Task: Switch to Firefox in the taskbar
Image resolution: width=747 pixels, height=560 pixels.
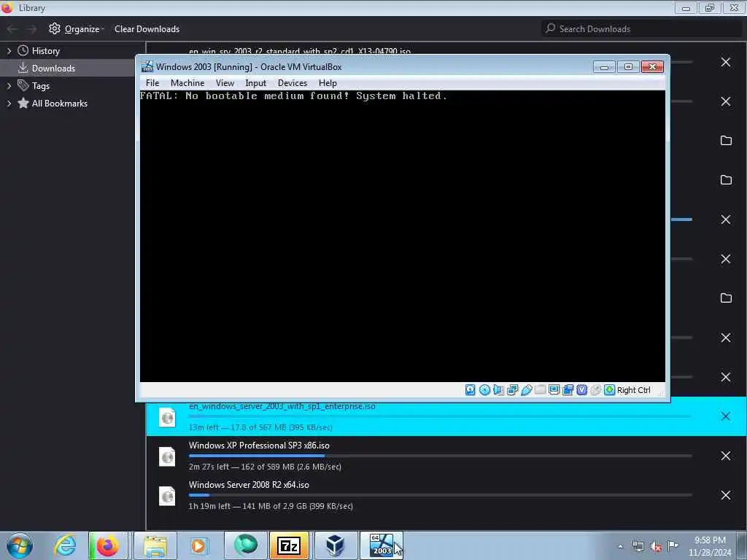Action: 108,545
